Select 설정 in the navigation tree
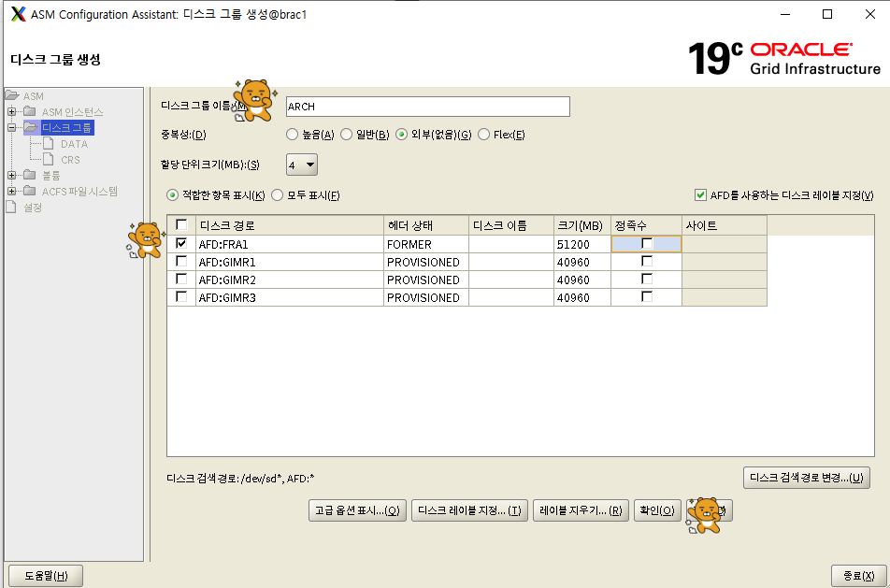This screenshot has height=588, width=890. pyautogui.click(x=33, y=208)
